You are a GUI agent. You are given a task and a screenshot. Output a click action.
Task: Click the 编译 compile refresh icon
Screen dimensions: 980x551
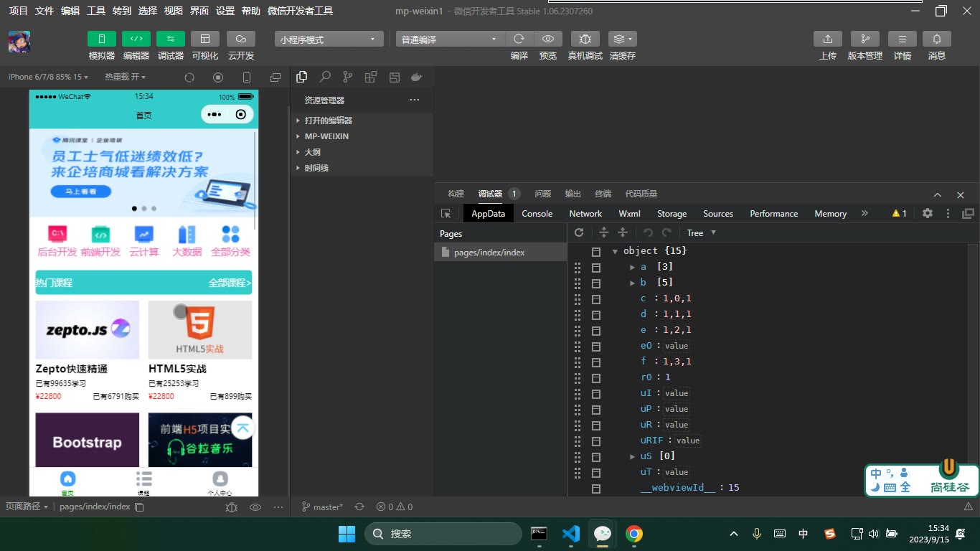coord(519,39)
